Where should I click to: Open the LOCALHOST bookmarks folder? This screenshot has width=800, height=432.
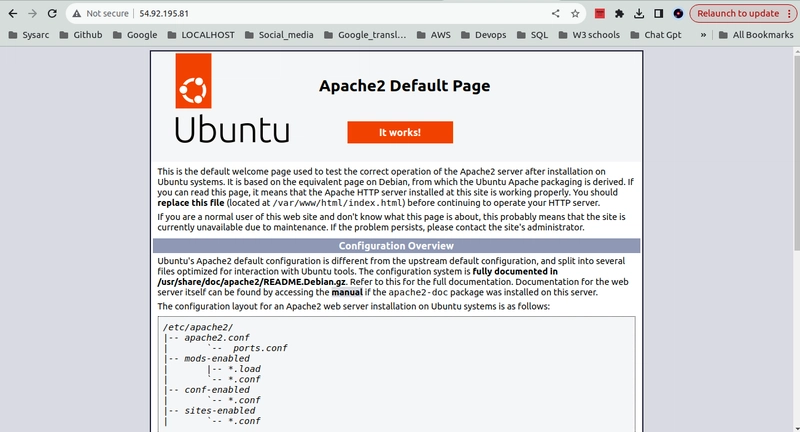(x=201, y=35)
